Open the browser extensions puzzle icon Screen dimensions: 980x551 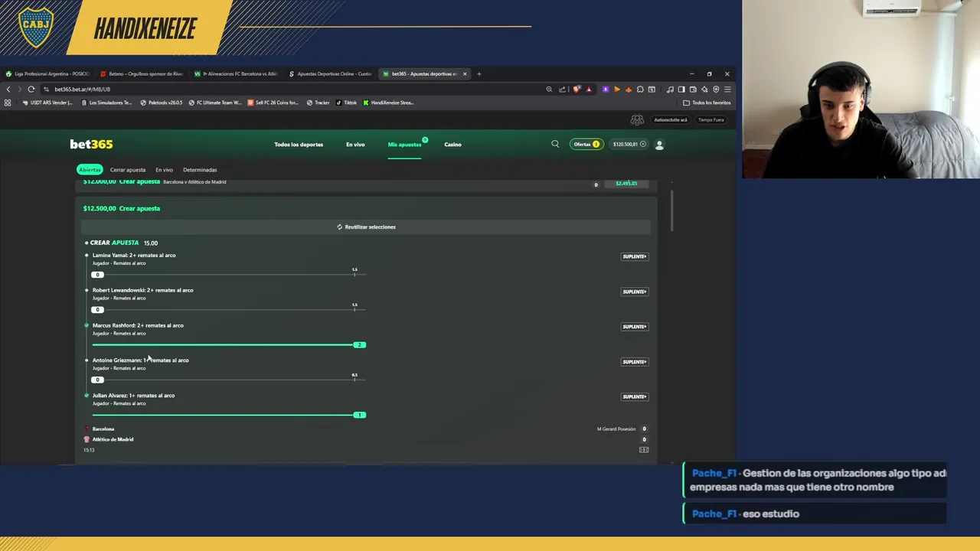tap(640, 89)
